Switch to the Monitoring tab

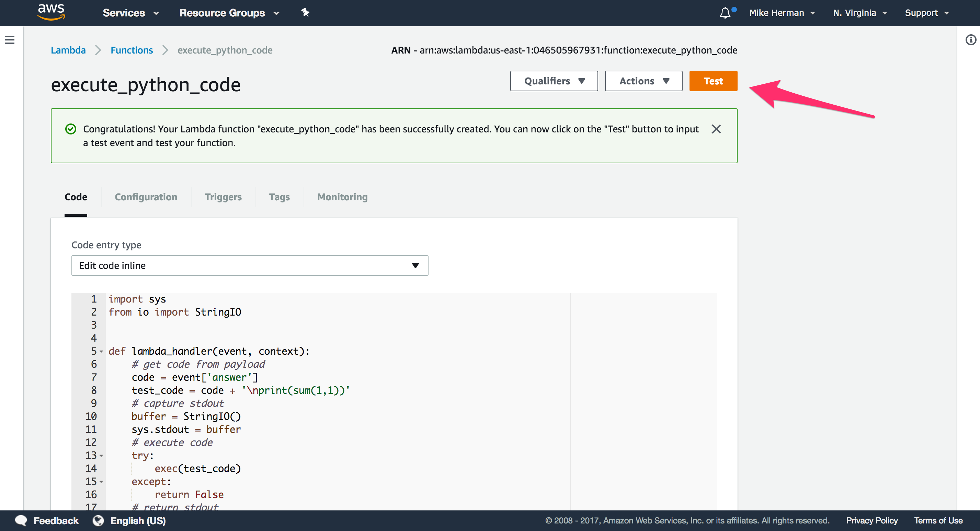[342, 196]
